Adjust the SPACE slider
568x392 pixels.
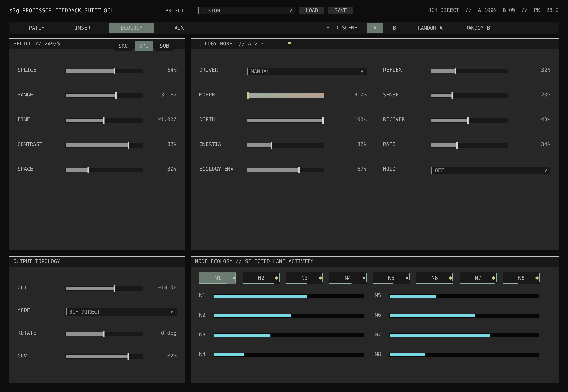[x=104, y=170]
